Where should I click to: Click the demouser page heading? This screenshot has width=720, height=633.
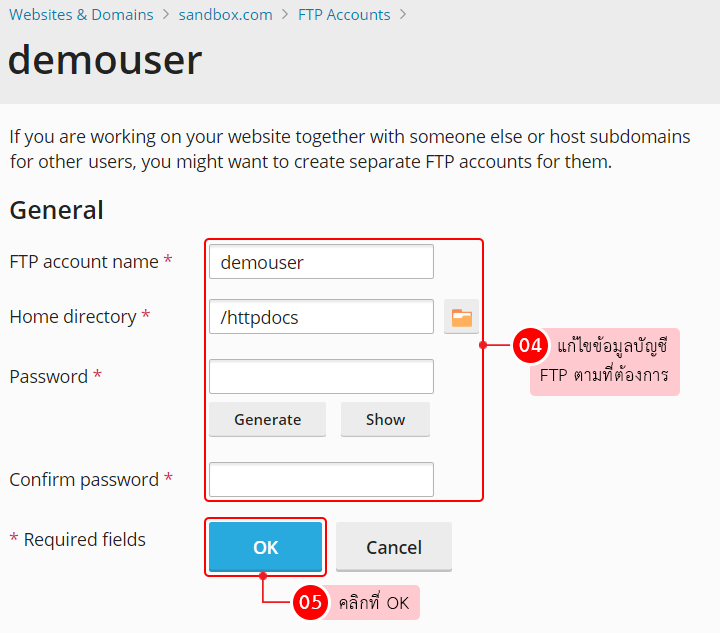[105, 60]
